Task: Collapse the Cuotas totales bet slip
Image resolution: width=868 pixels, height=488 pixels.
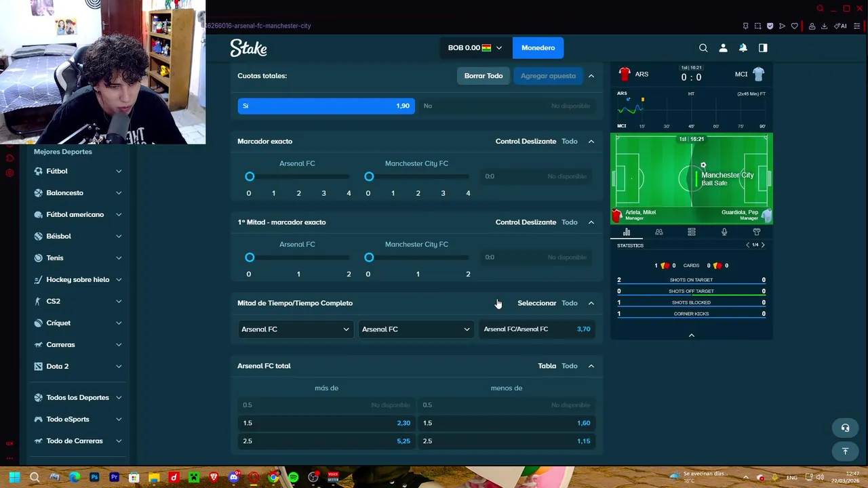Action: pos(591,76)
